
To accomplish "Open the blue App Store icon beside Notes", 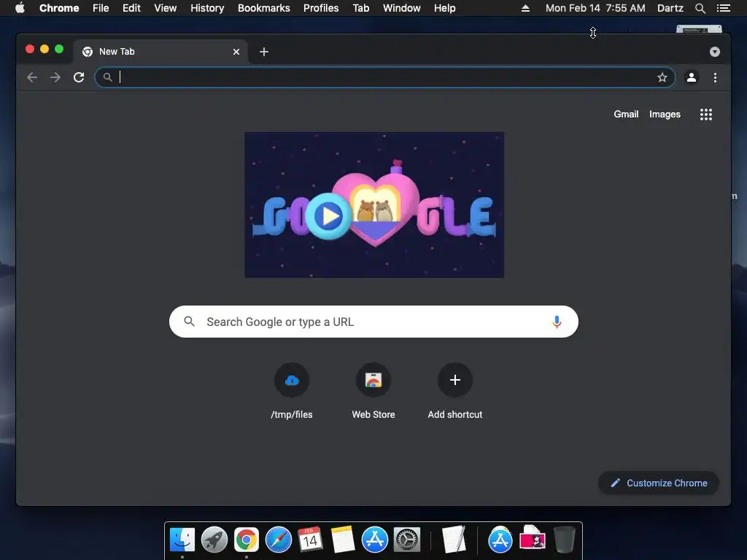I will (x=374, y=540).
